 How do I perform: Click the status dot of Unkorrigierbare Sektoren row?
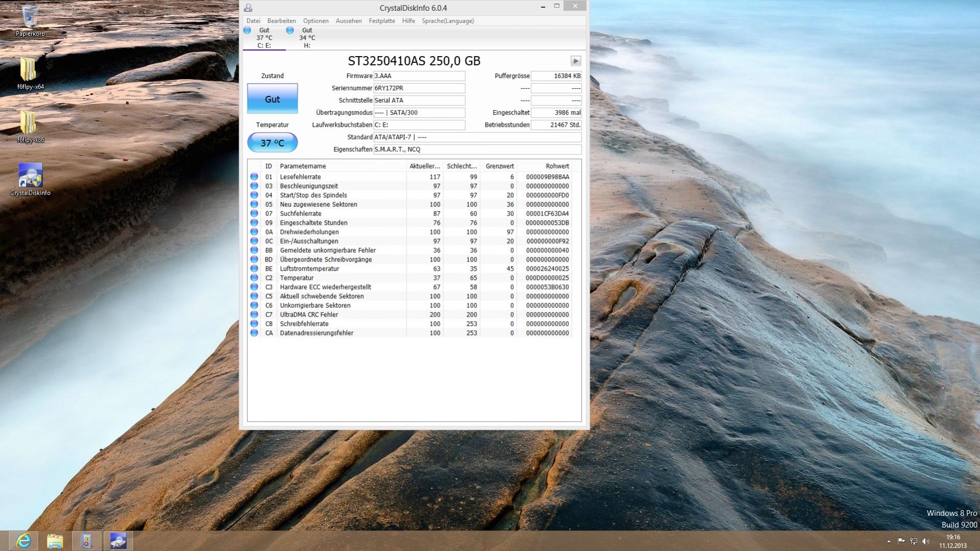tap(254, 305)
